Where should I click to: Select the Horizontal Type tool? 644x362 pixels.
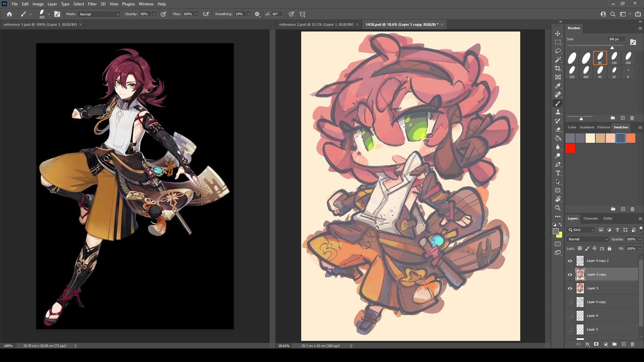coord(558,173)
